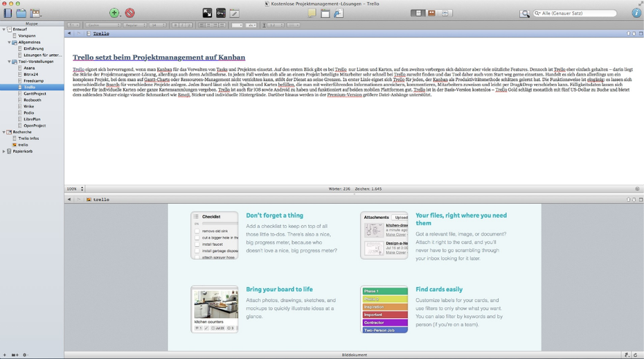
Task: Go back in upper editor history
Action: coord(69,33)
